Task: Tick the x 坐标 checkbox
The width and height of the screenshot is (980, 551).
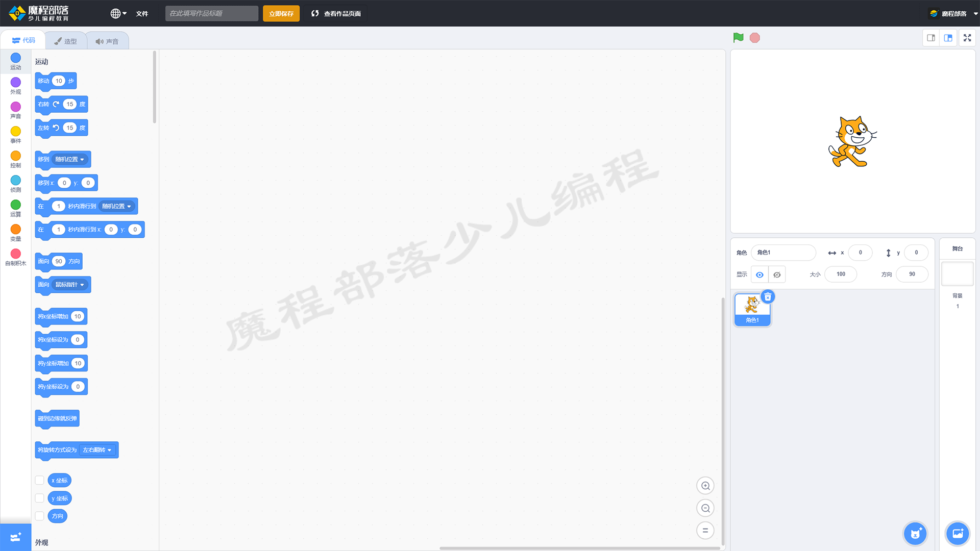Action: pyautogui.click(x=39, y=480)
